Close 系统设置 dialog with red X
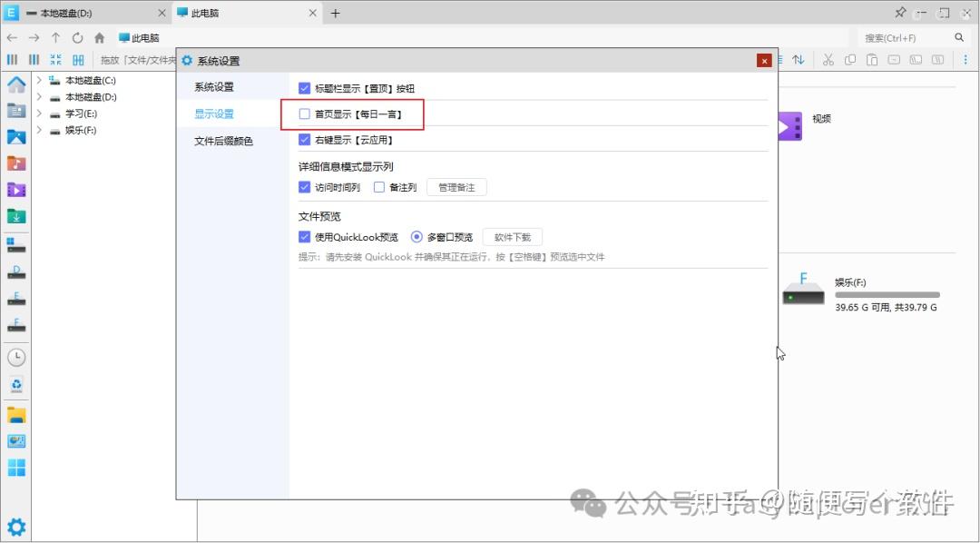Image resolution: width=980 pixels, height=543 pixels. coord(764,61)
